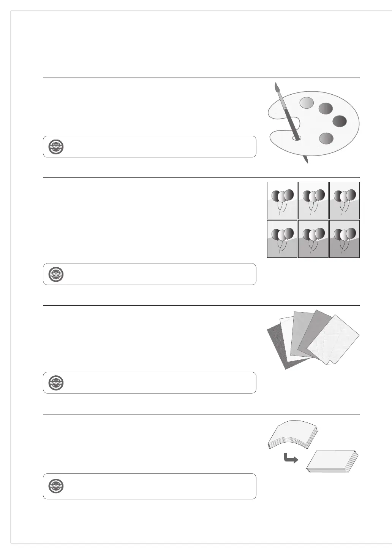Select the lightest balloon thumbnail
The height and width of the screenshot is (554, 392).
(x=282, y=200)
